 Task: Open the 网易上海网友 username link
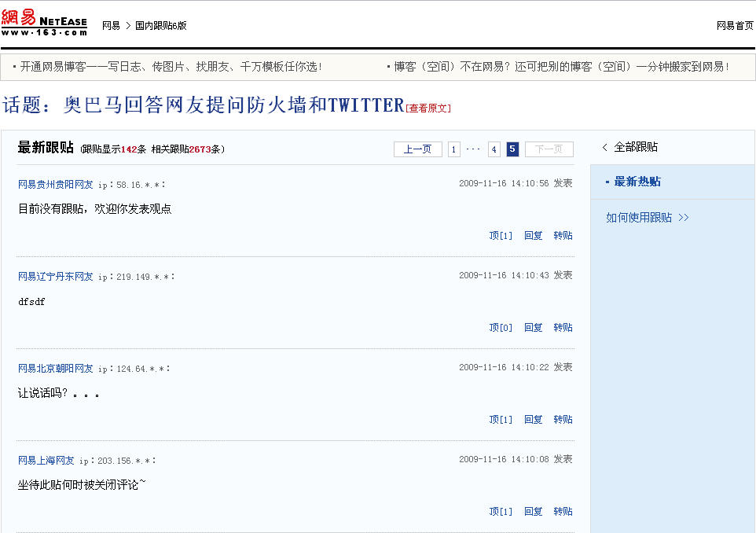coord(46,460)
